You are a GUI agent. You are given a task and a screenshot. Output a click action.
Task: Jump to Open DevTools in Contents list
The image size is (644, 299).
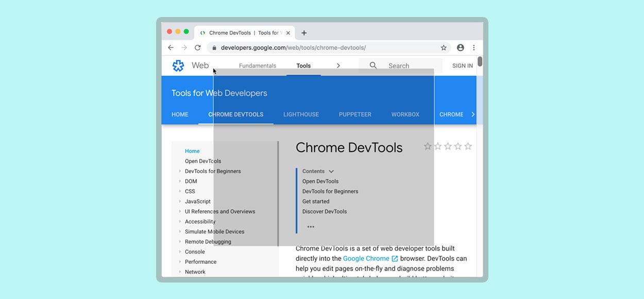(x=320, y=181)
